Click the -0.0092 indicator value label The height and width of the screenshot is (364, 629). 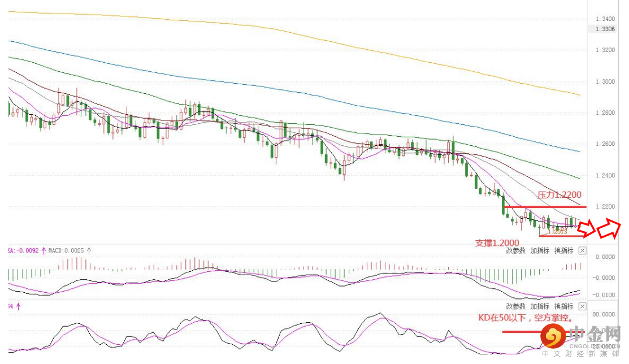[24, 250]
